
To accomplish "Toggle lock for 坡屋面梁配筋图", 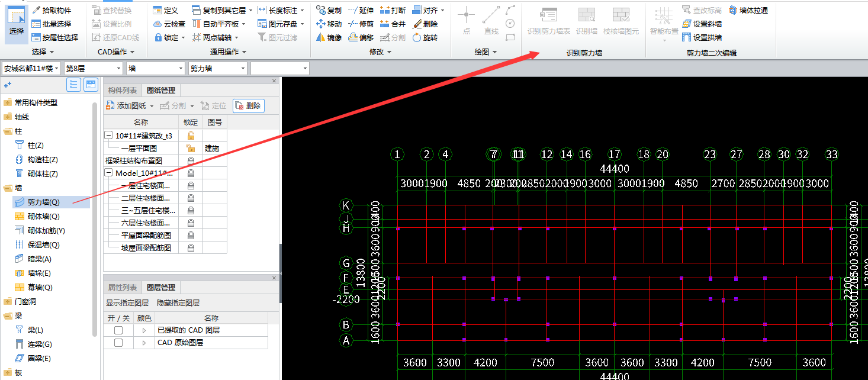I will (x=191, y=247).
